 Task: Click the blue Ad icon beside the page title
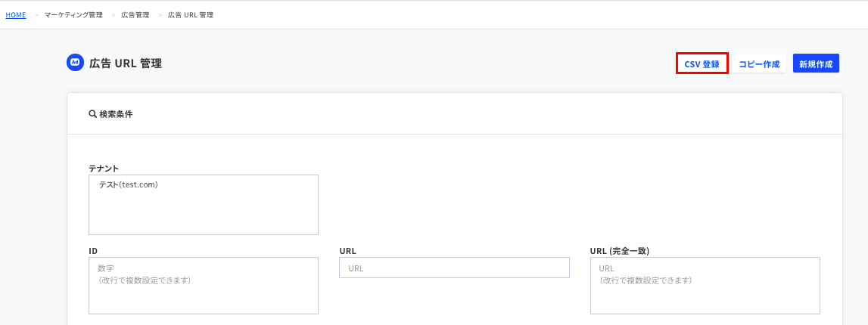coord(75,63)
